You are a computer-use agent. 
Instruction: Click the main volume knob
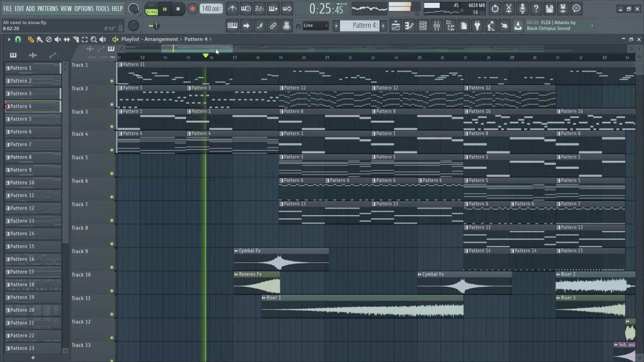pyautogui.click(x=133, y=9)
